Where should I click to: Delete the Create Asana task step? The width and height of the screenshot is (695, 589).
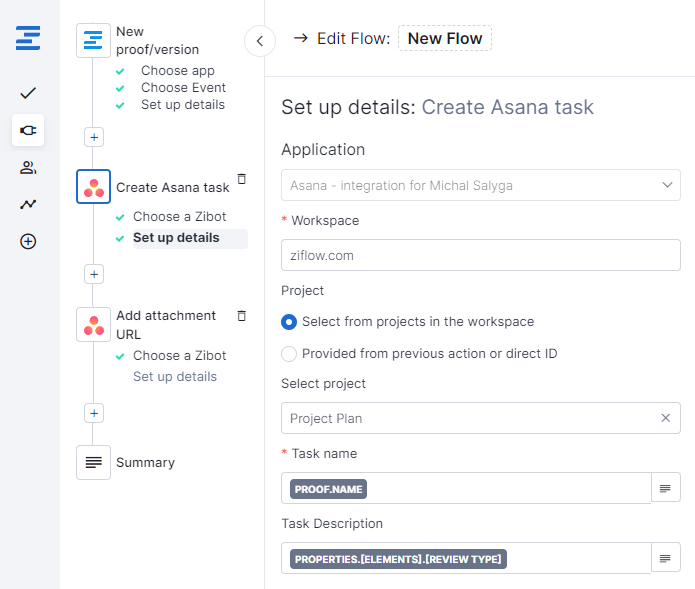pyautogui.click(x=242, y=179)
